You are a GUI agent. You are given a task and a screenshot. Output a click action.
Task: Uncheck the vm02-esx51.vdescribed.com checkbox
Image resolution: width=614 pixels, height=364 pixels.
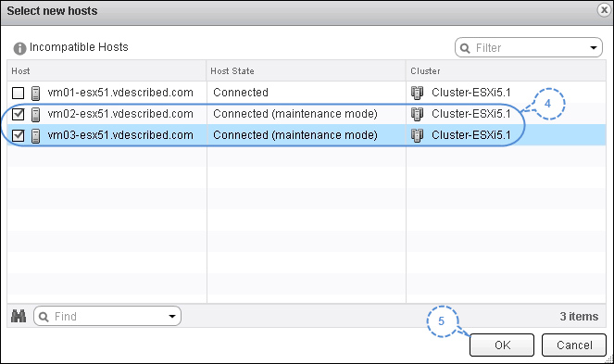click(x=18, y=115)
